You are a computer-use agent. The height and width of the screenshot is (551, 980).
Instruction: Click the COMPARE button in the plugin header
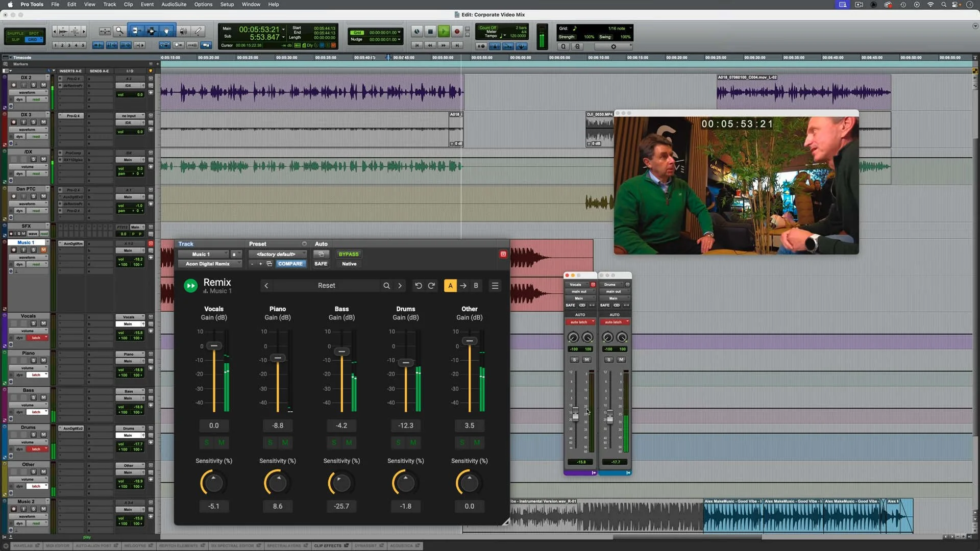coord(291,264)
